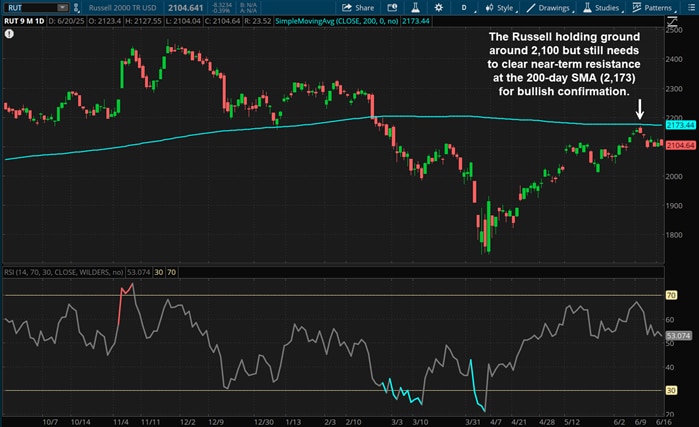The image size is (699, 427).
Task: Click the RUT 9 M 1D chart label
Action: [24, 21]
